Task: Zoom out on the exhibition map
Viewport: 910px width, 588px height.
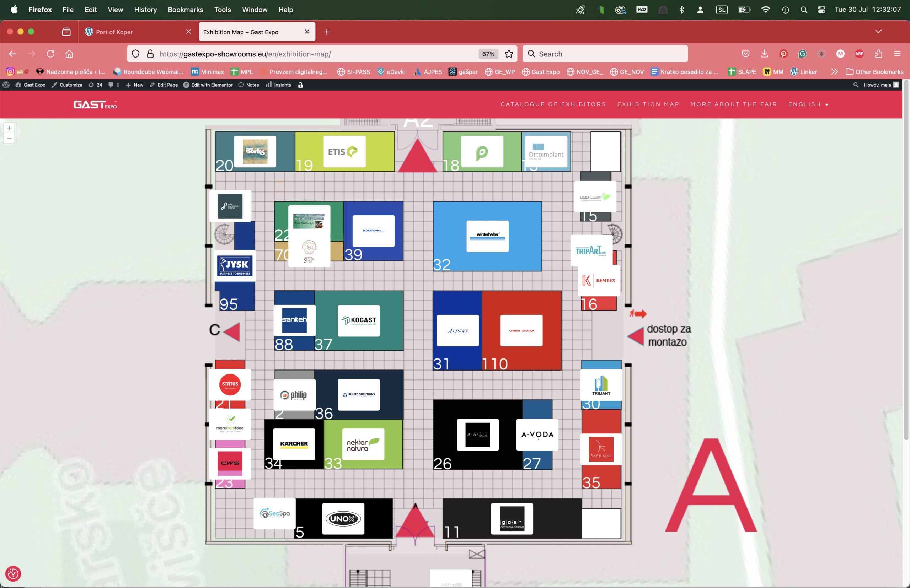Action: coord(9,138)
